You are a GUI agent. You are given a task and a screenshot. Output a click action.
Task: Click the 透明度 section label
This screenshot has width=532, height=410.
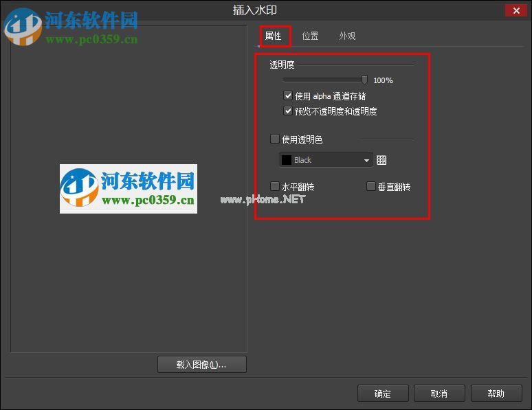282,65
